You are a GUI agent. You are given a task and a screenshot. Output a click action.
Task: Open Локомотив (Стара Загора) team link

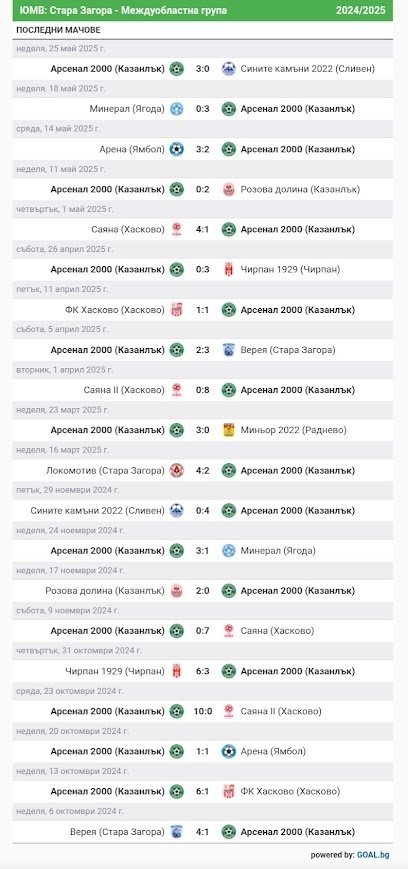click(106, 471)
